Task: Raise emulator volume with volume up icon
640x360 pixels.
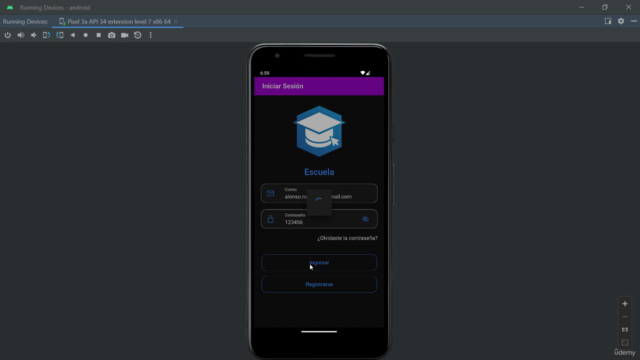Action: click(20, 35)
